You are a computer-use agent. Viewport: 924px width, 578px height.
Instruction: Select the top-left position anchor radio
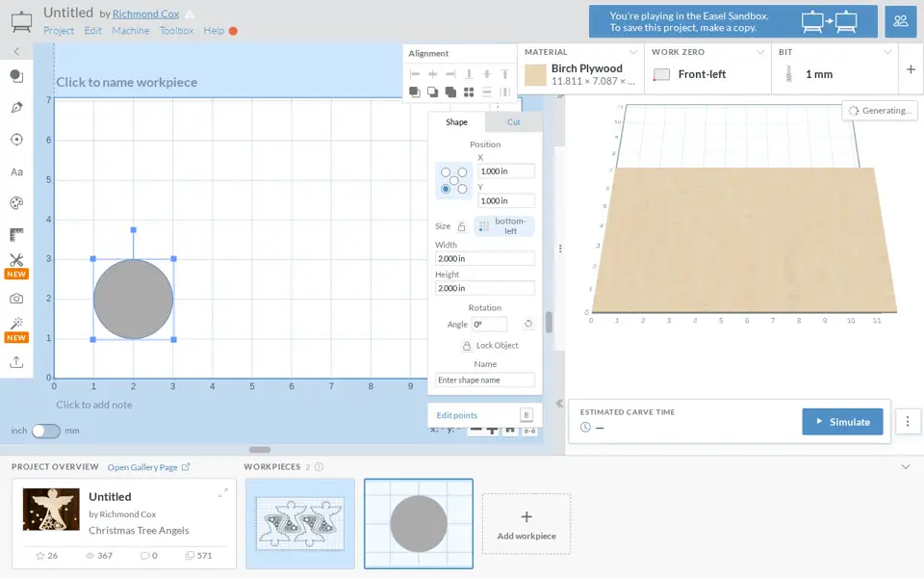446,172
